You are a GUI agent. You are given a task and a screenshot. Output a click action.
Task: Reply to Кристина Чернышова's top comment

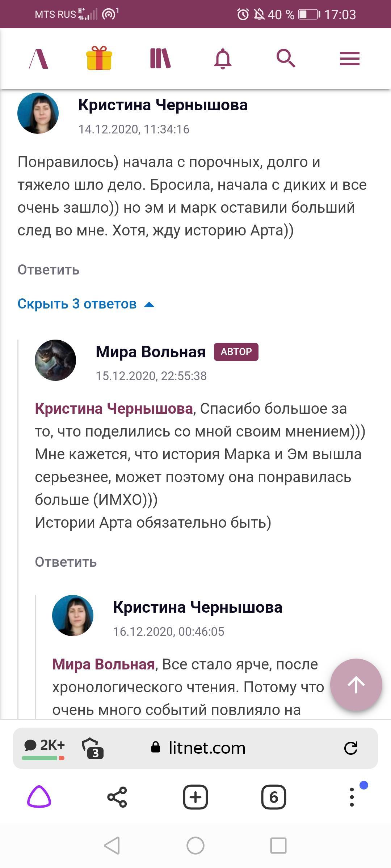[49, 270]
